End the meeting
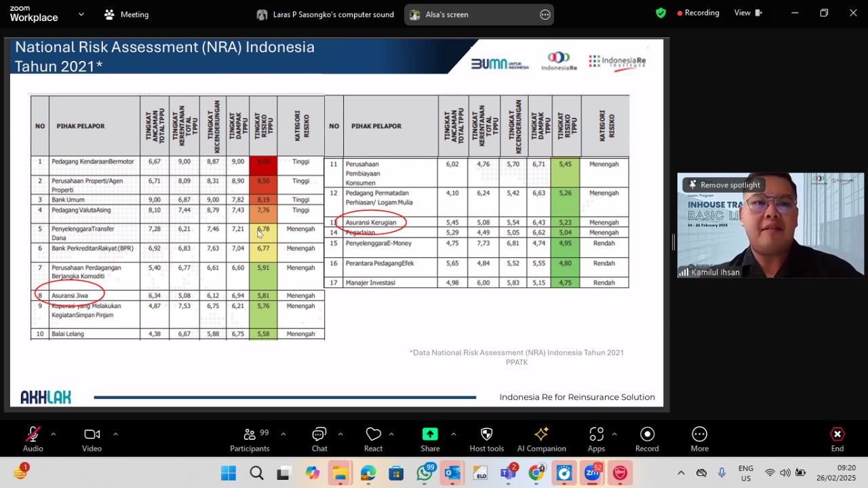The width and height of the screenshot is (868, 488). 837,439
